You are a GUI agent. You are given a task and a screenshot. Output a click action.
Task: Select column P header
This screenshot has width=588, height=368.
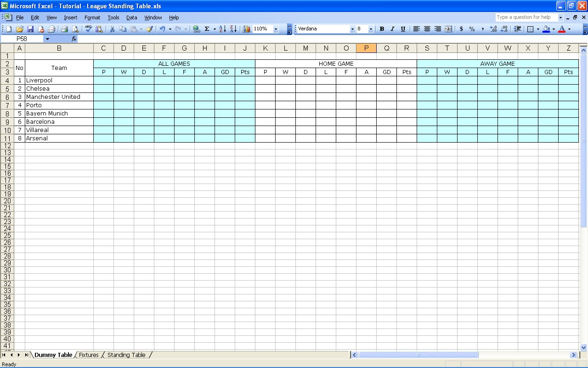(x=366, y=48)
